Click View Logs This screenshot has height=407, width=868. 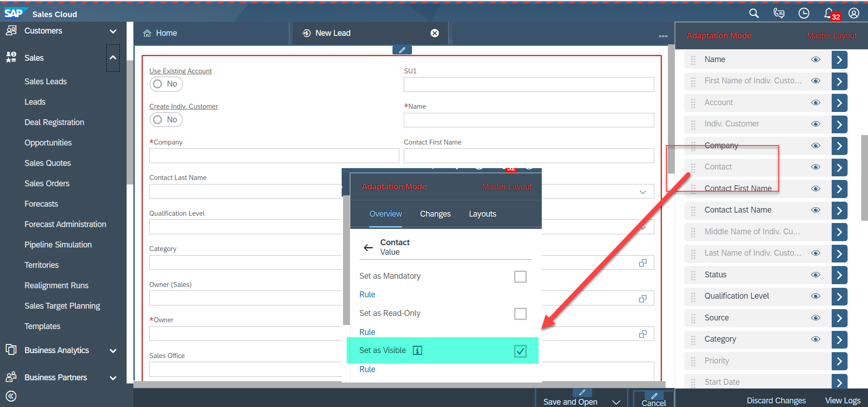pos(843,401)
